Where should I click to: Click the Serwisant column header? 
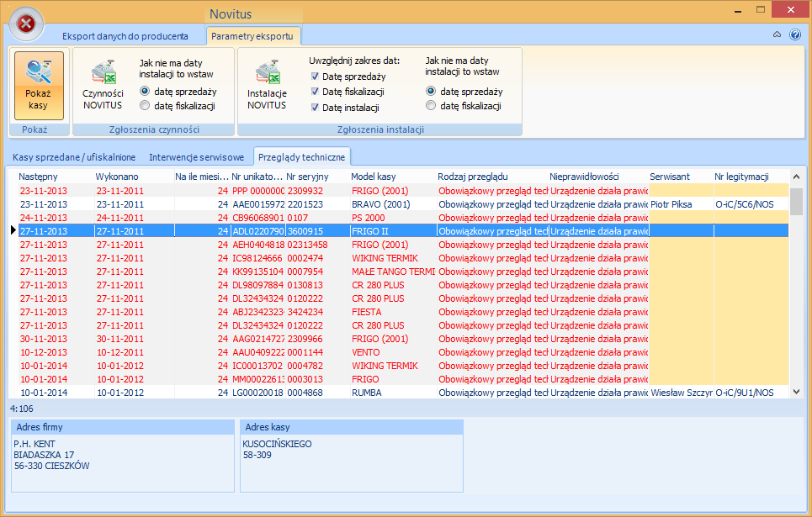click(681, 177)
